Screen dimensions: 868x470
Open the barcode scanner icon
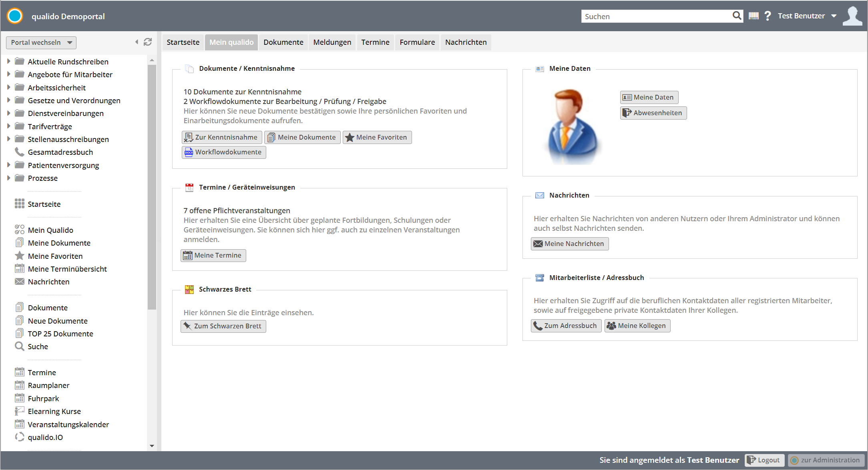pos(753,16)
